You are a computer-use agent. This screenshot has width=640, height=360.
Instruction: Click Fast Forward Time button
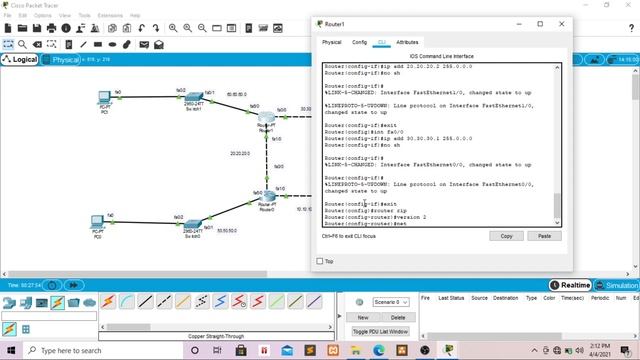tap(74, 285)
